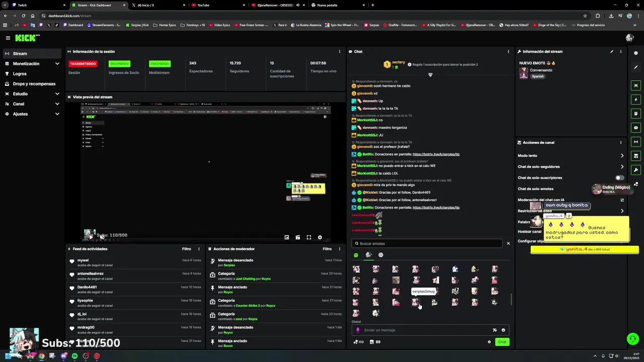Toggle Chat de solo-suscriptores switch
The width and height of the screenshot is (644, 362).
click(x=620, y=177)
